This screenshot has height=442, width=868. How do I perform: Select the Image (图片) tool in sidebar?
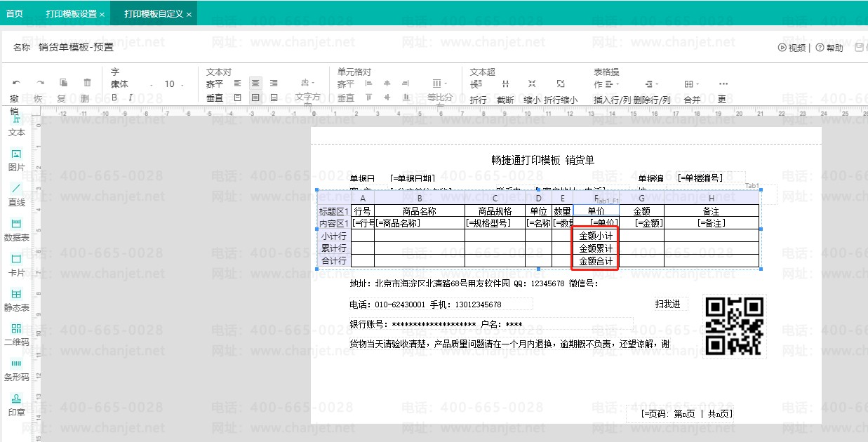tap(16, 161)
